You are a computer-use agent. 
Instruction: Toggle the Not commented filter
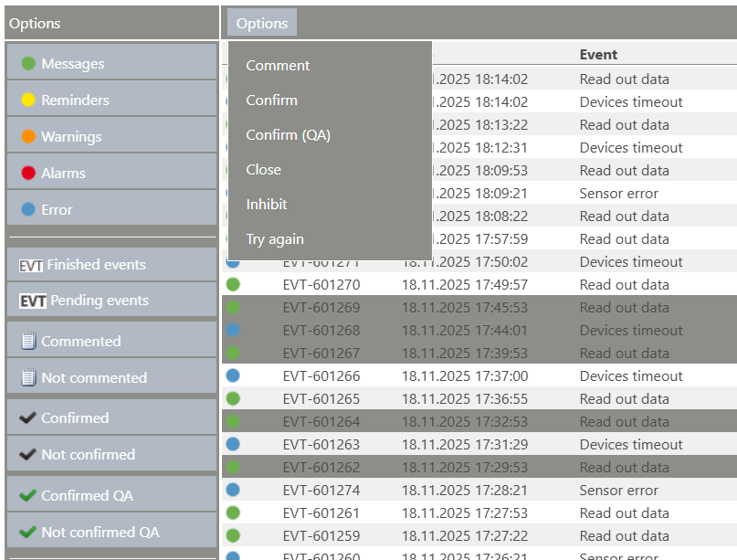click(30, 376)
